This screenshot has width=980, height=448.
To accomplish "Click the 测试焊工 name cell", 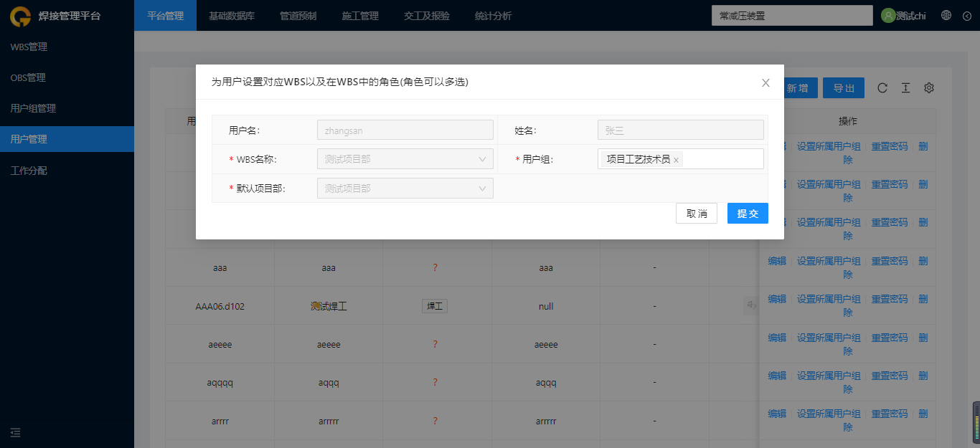I will [x=329, y=306].
